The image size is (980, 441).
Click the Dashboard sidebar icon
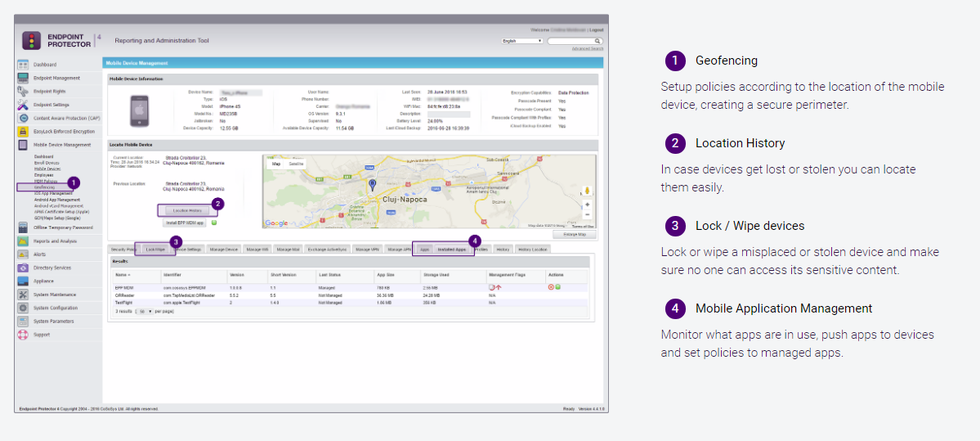point(24,64)
